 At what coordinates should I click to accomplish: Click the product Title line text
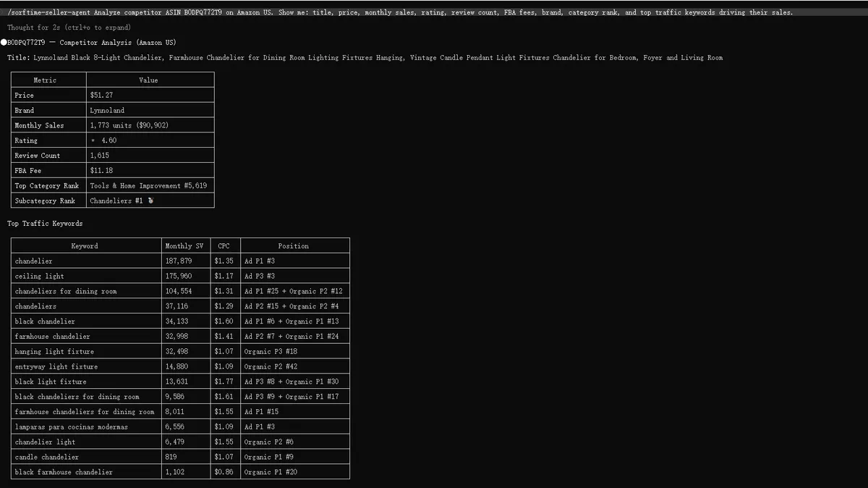(x=365, y=57)
